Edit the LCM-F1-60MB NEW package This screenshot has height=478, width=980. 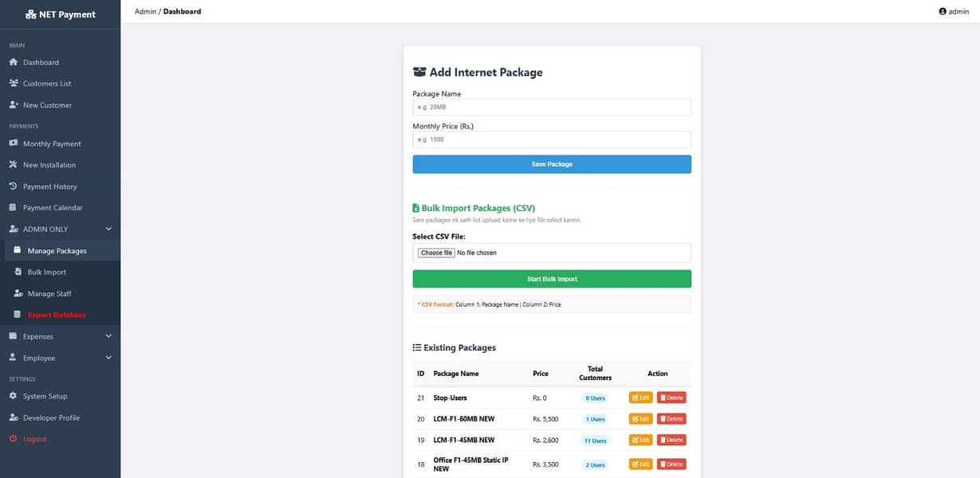tap(640, 418)
